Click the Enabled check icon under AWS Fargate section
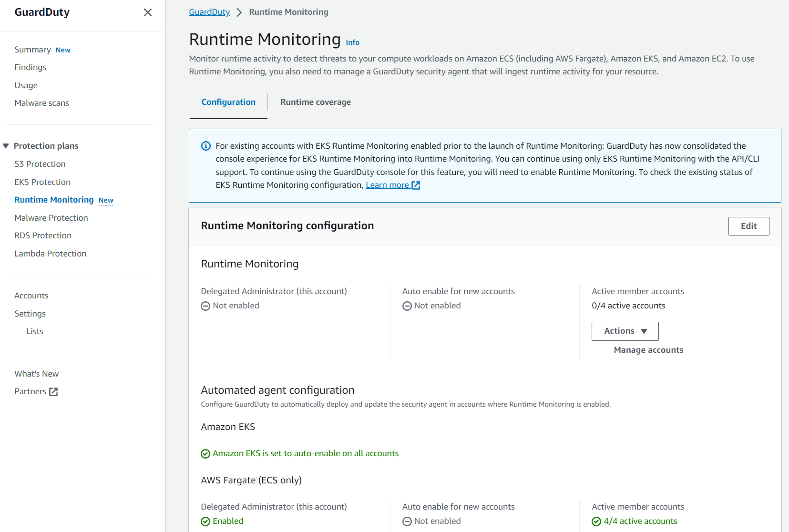 pyautogui.click(x=205, y=521)
